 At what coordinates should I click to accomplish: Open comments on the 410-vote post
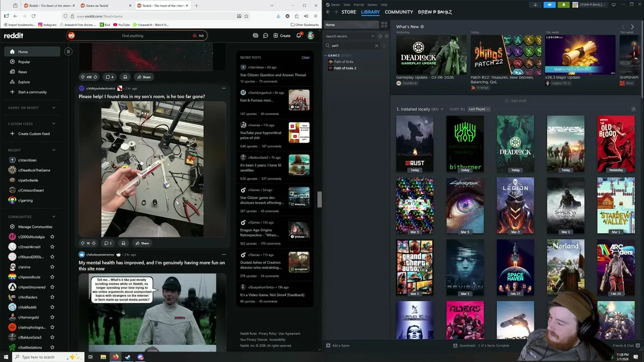(x=109, y=77)
